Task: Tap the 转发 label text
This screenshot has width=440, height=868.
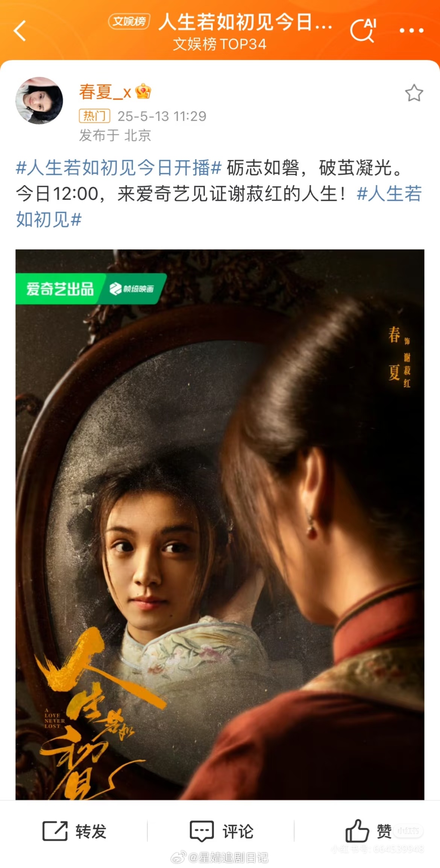Action: (x=91, y=831)
